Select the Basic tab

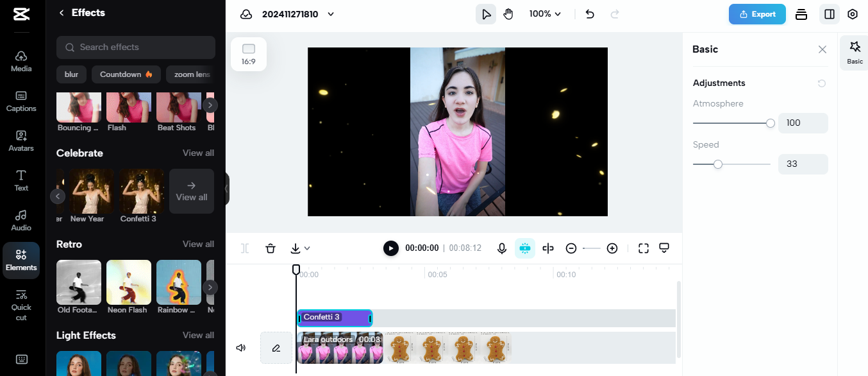pos(855,53)
